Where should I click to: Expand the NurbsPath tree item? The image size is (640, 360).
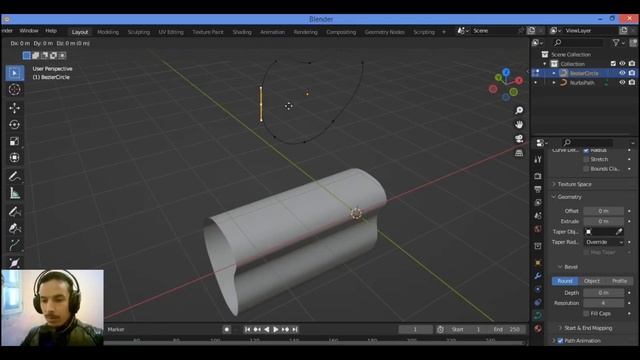pyautogui.click(x=554, y=83)
